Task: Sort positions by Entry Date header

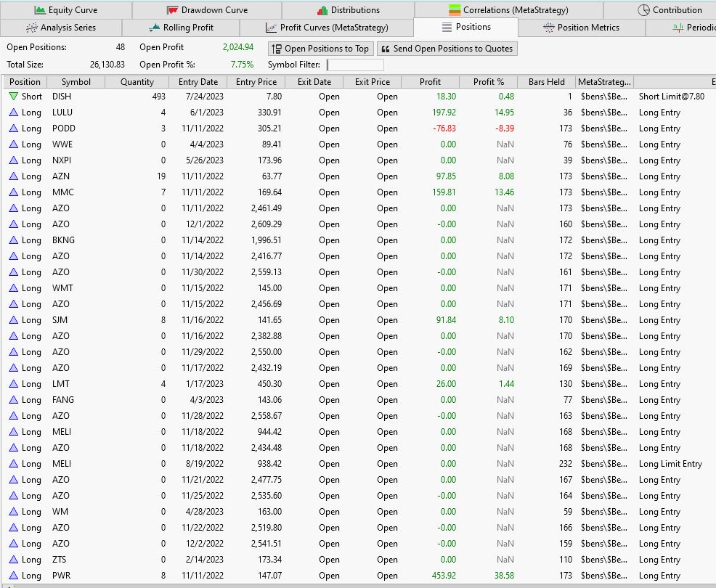Action: 198,82
